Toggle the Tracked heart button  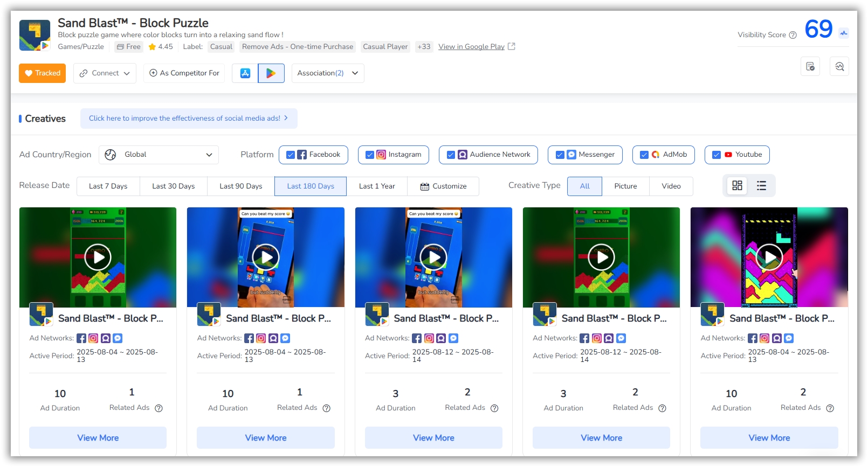[42, 73]
